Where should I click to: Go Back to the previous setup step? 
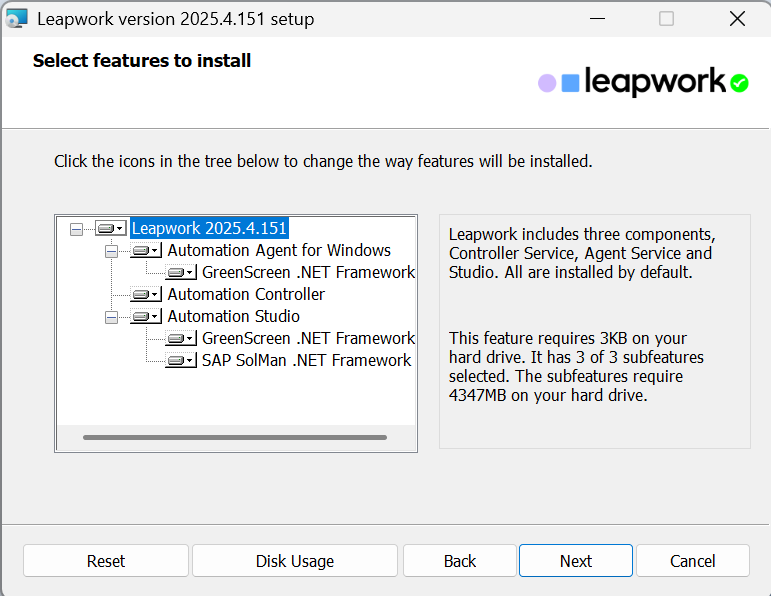[x=459, y=561]
